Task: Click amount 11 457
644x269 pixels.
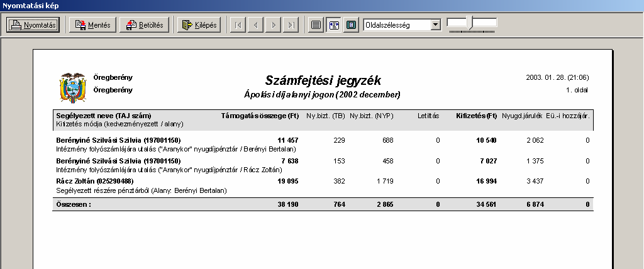Action: click(287, 140)
